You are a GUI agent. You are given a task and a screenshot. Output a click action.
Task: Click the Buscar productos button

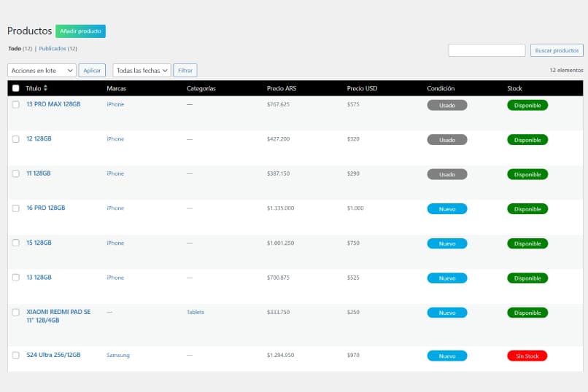click(x=557, y=50)
